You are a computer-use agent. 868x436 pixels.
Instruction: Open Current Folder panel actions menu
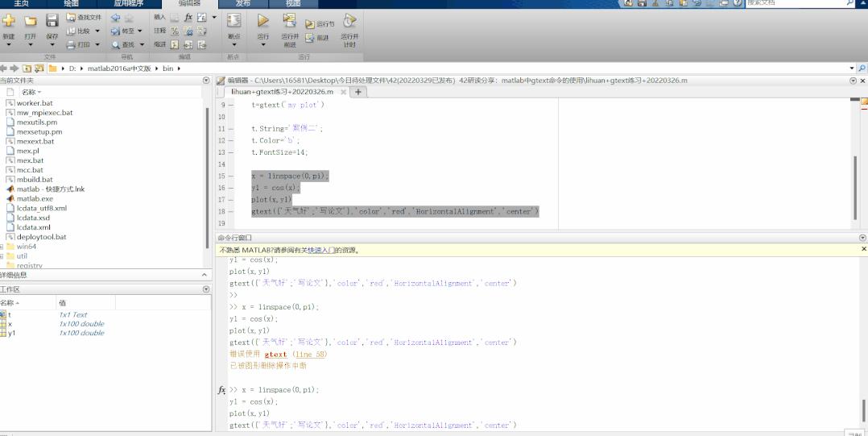coord(206,81)
